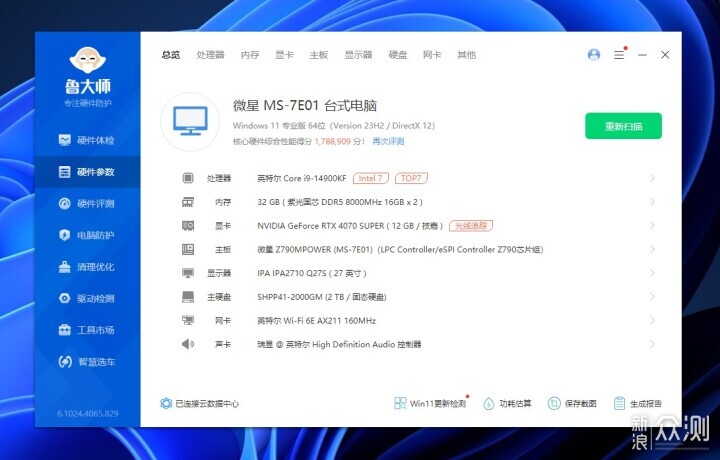This screenshot has width=720, height=460.
Task: Click the green 重新扫描 button
Action: tap(623, 126)
